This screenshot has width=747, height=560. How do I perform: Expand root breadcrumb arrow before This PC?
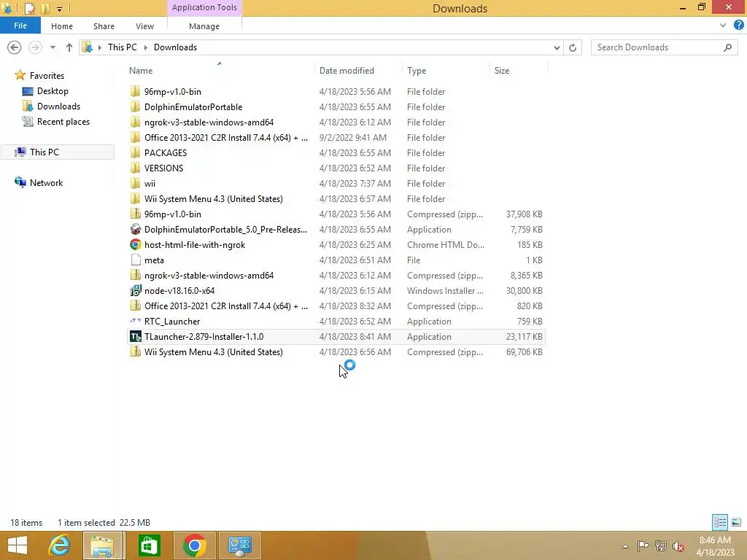99,47
